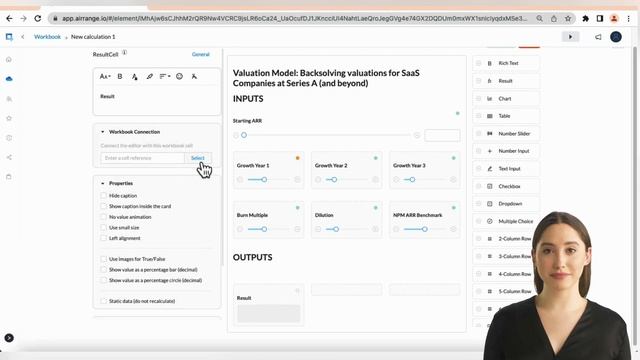Click the address bar URL
This screenshot has height=360, width=640.
tap(294, 19)
